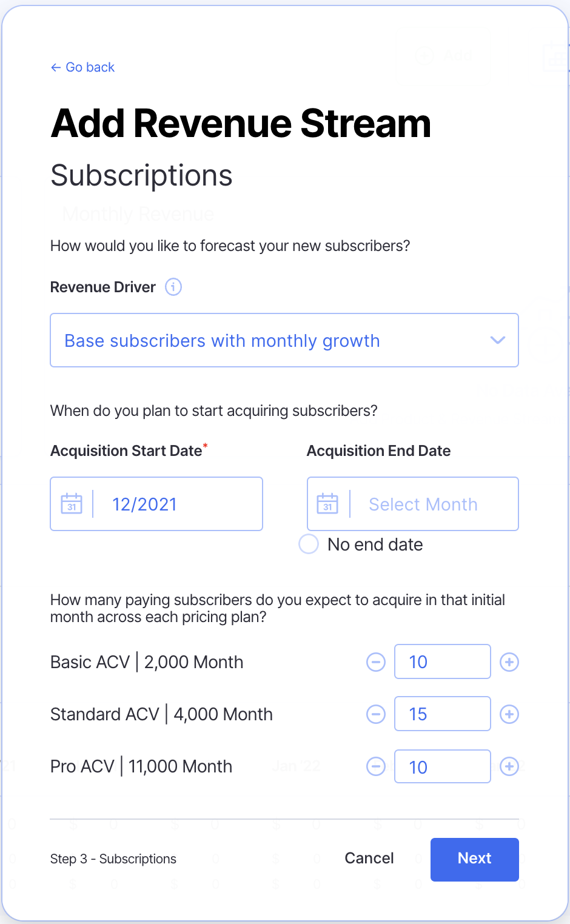
Task: Decrease Standard ACV subscribers with minus icon
Action: tap(376, 714)
